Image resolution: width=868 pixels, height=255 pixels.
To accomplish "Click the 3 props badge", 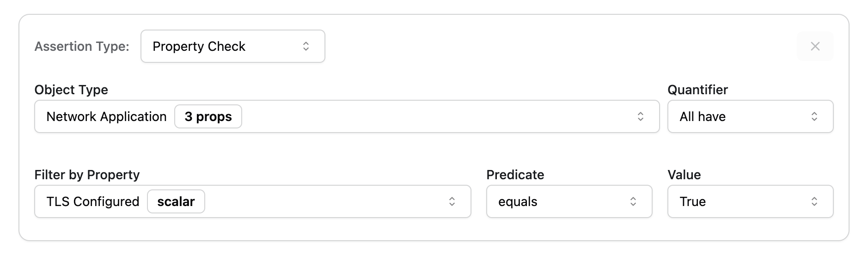I will coord(208,116).
